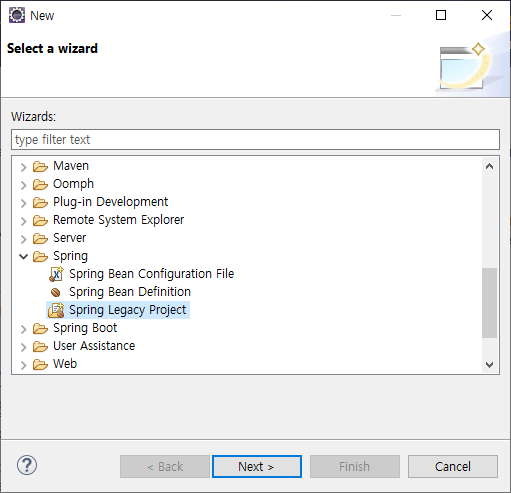Expand the Remote System Explorer category
This screenshot has height=493, width=511.
point(23,221)
